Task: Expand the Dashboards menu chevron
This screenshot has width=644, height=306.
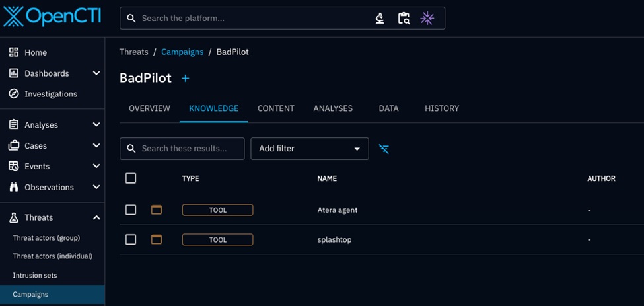Action: click(x=96, y=73)
